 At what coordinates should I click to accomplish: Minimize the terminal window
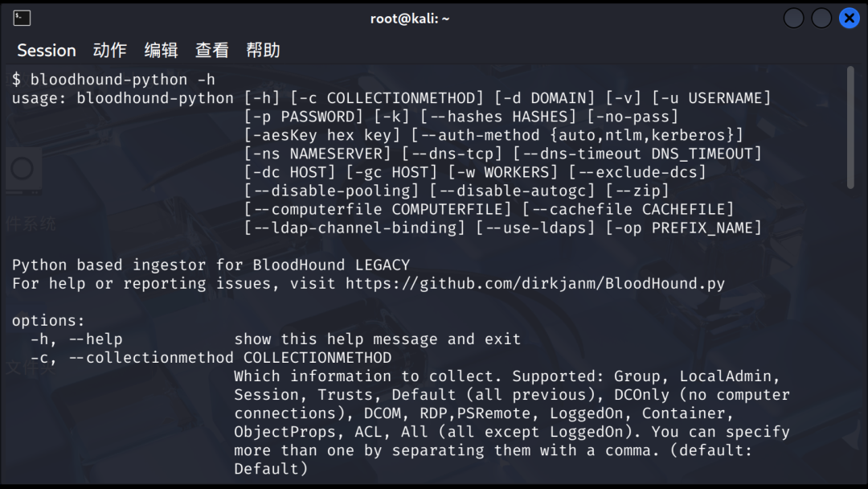793,18
